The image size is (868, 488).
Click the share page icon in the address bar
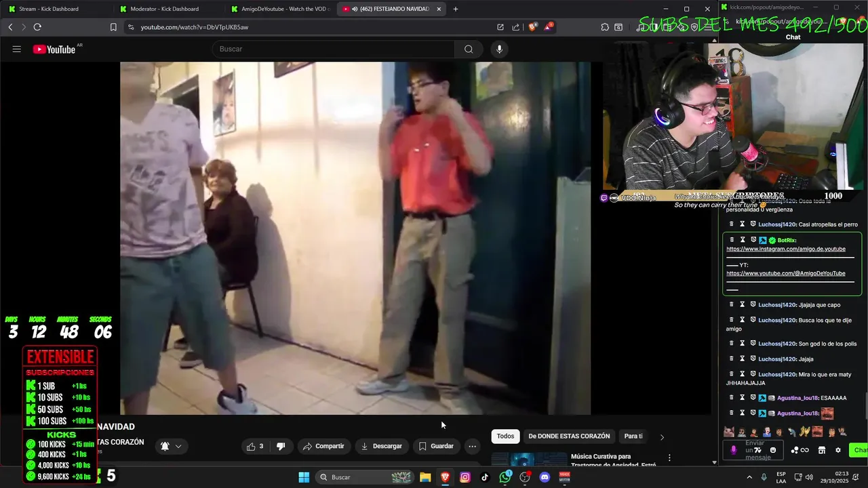(516, 27)
